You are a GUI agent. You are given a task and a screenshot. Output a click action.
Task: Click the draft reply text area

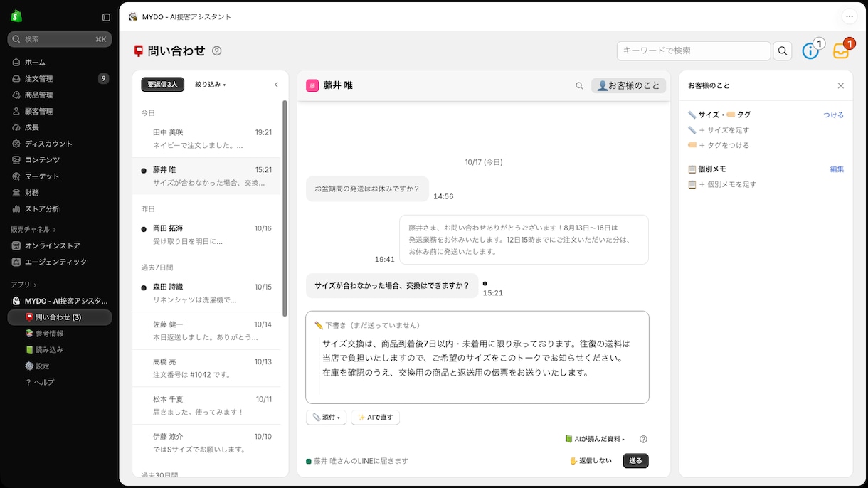pyautogui.click(x=477, y=358)
